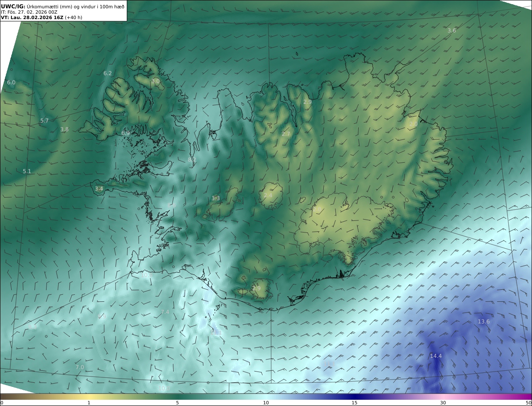Click the IT: Fös. 27. 02. 2026 00Z line
Image resolution: width=532 pixels, height=406 pixels.
coord(29,12)
